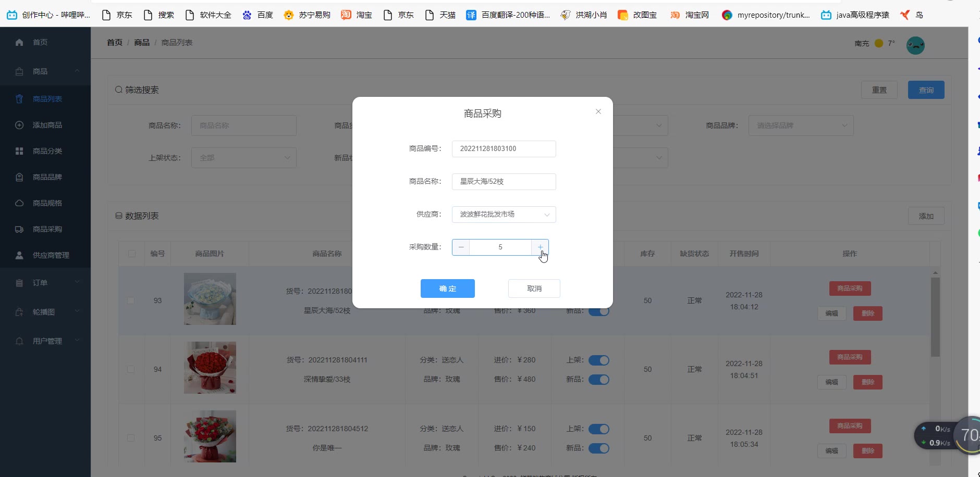Open the 百度 bookmark
Viewport: 980px width, 477px height.
tap(258, 15)
